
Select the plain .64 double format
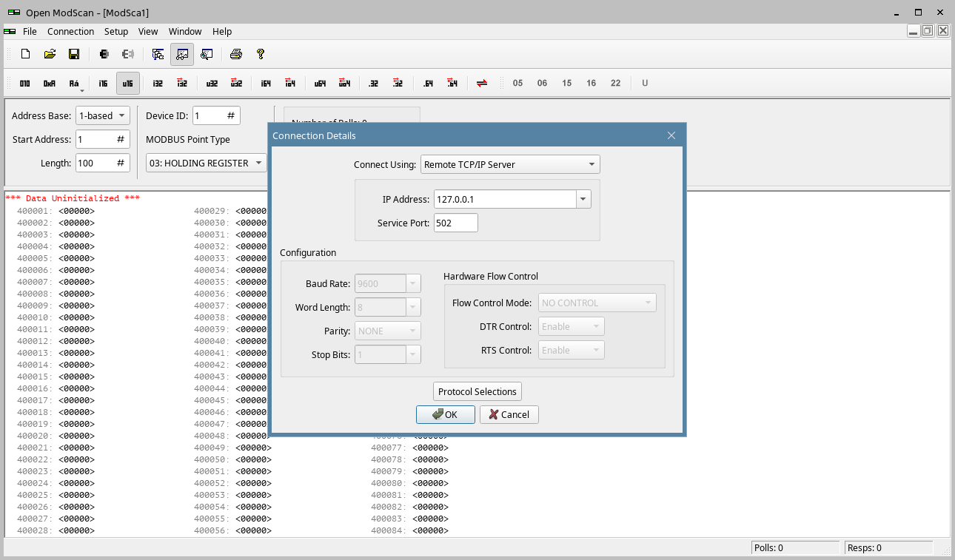[428, 84]
